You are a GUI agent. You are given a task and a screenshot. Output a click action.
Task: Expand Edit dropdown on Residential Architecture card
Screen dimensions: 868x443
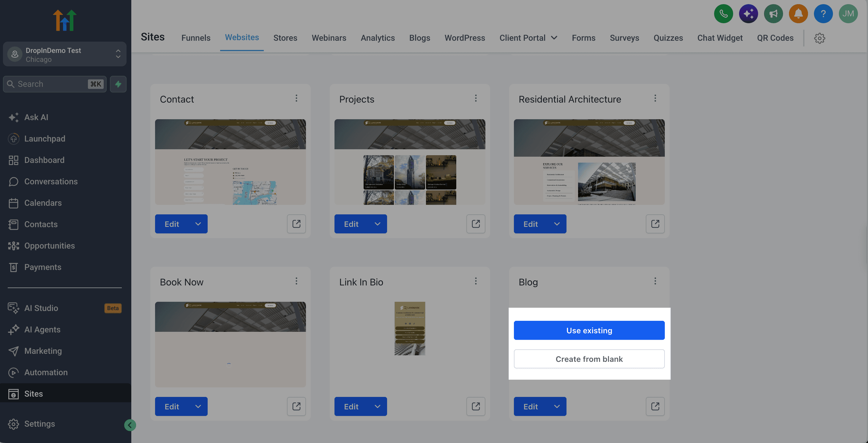[557, 224]
